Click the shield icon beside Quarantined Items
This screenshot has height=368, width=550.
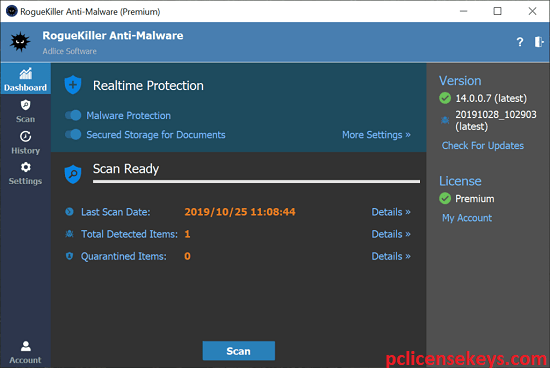pos(69,256)
